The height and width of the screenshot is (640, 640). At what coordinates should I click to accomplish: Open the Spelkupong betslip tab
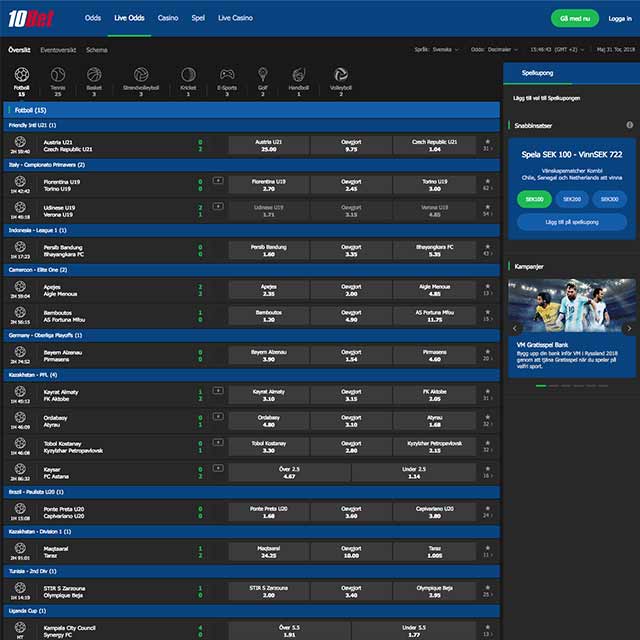[x=537, y=73]
